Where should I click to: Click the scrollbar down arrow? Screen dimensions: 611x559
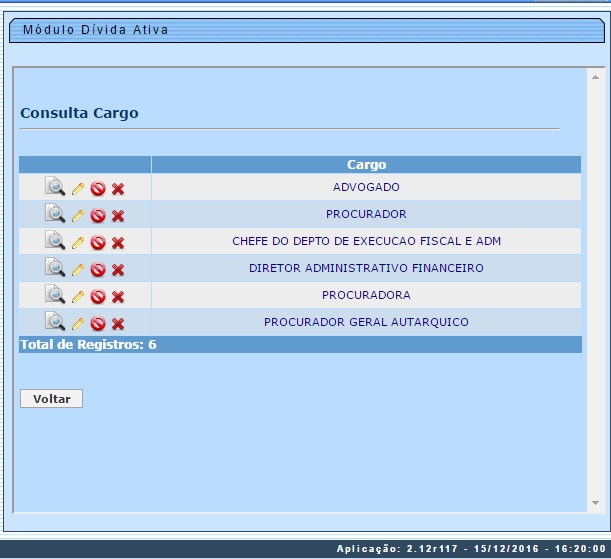(595, 503)
